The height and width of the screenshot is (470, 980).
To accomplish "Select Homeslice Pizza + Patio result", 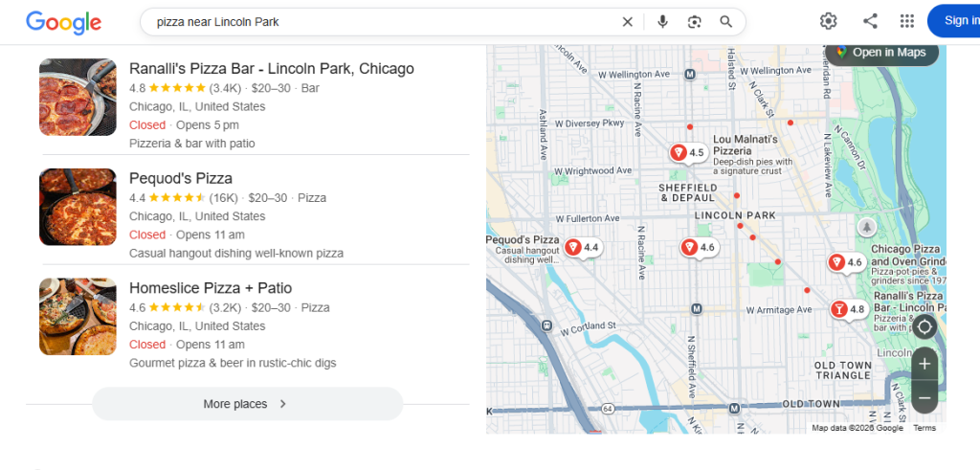I will coord(210,288).
